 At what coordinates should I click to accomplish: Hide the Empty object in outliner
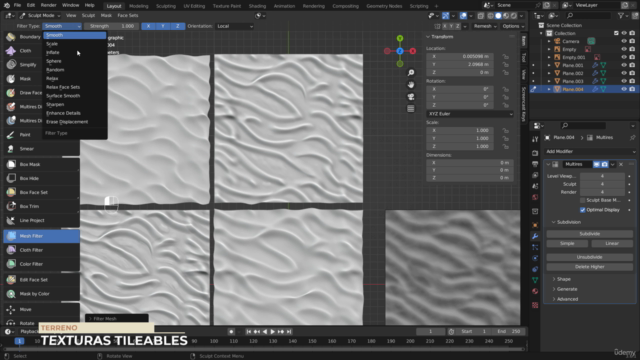click(x=624, y=49)
